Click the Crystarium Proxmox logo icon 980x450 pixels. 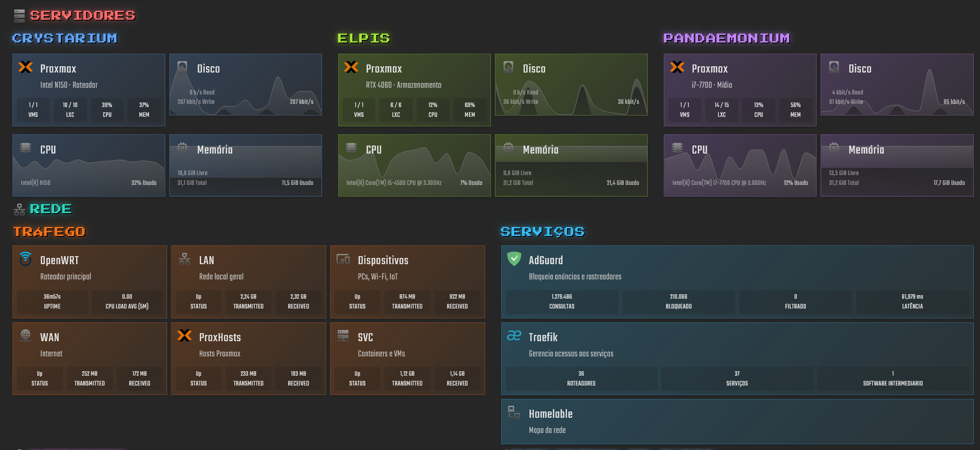pos(26,67)
